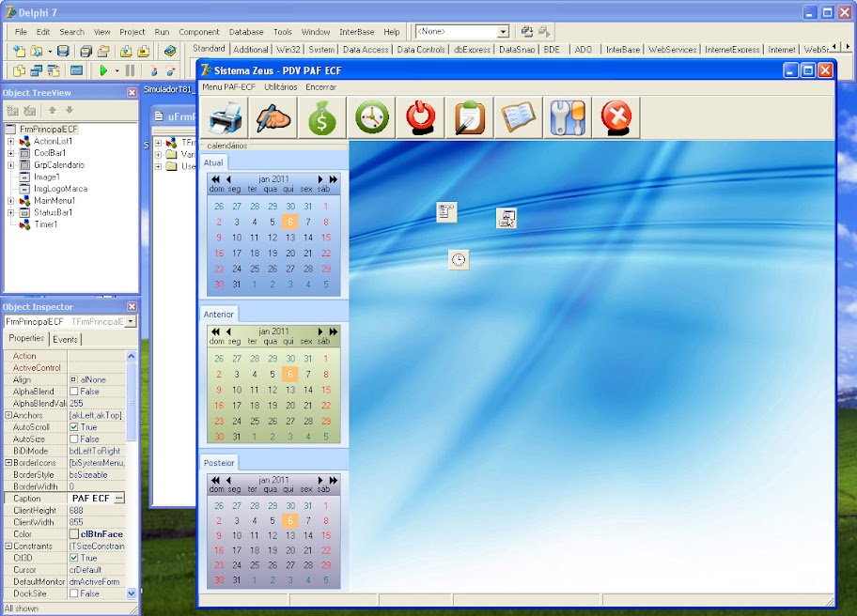This screenshot has width=857, height=616.
Task: Open the Delphi Project menu
Action: [x=132, y=32]
